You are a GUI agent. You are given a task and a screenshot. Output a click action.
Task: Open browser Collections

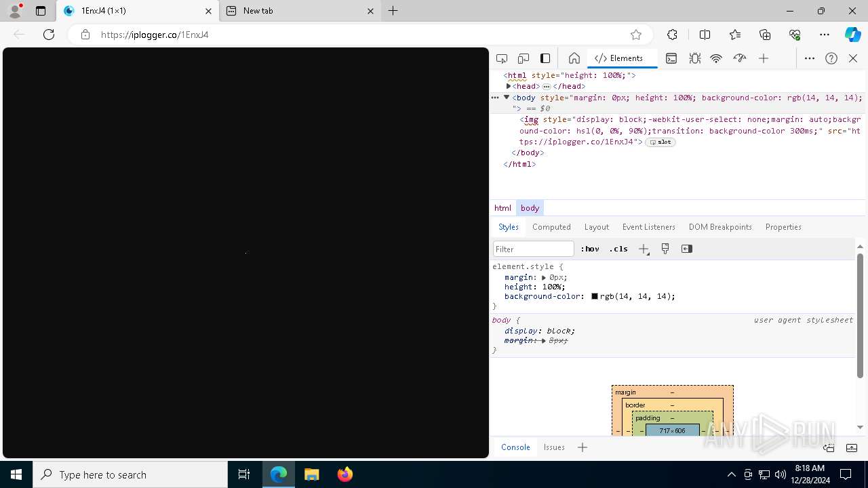(x=765, y=35)
